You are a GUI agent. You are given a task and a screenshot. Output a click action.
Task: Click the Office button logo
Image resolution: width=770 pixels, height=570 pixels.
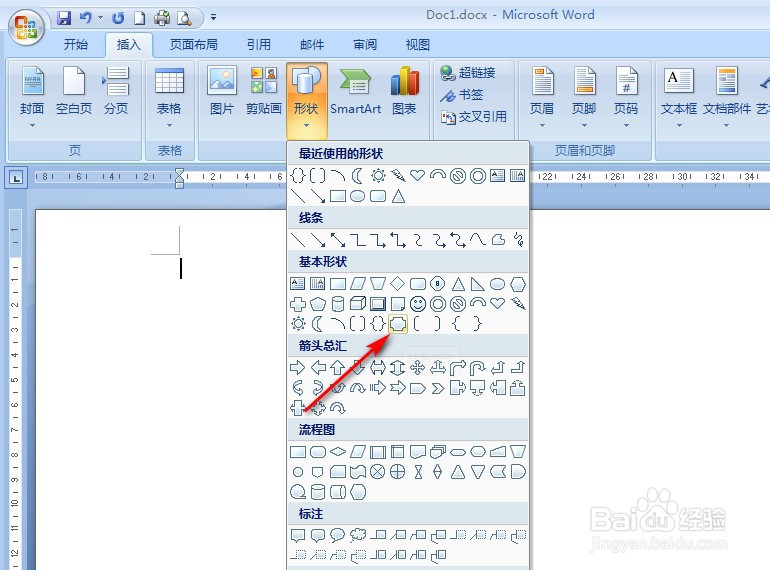(26, 26)
